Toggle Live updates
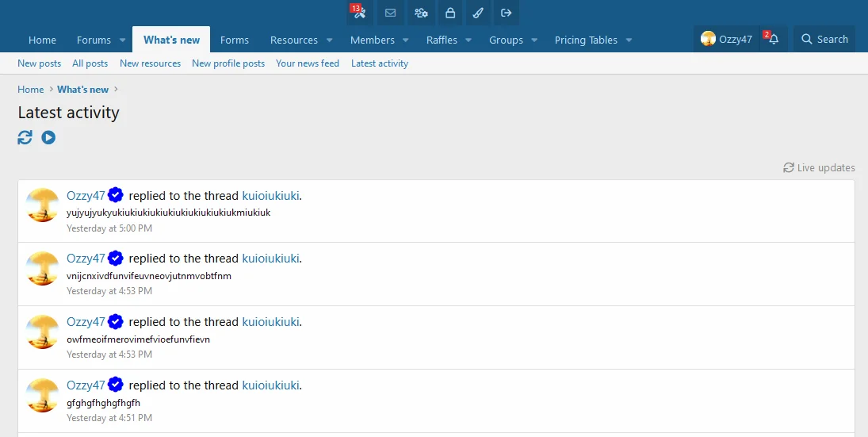 [x=819, y=167]
